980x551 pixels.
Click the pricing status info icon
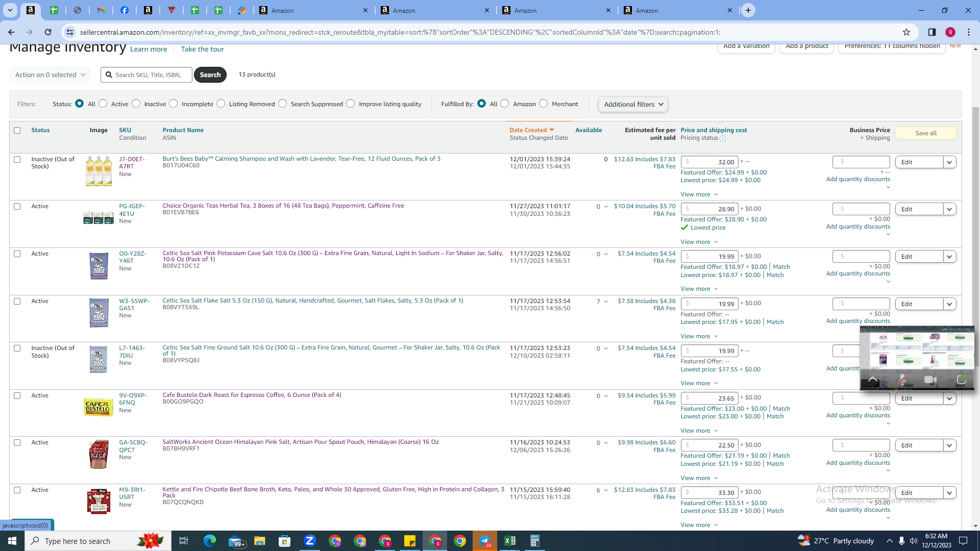click(723, 139)
